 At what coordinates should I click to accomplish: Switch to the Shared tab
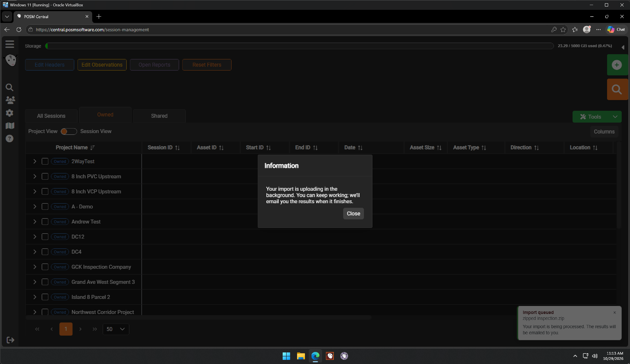(159, 116)
